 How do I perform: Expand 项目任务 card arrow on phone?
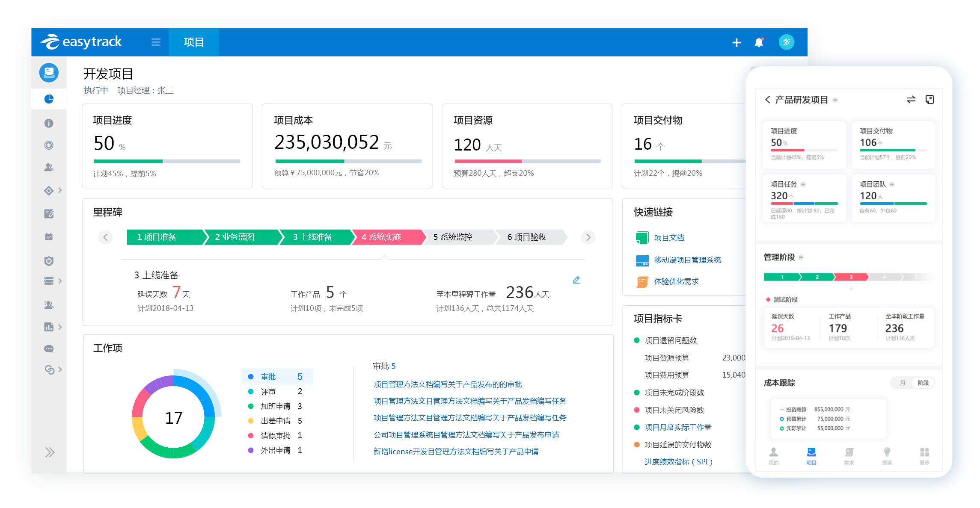[x=803, y=185]
